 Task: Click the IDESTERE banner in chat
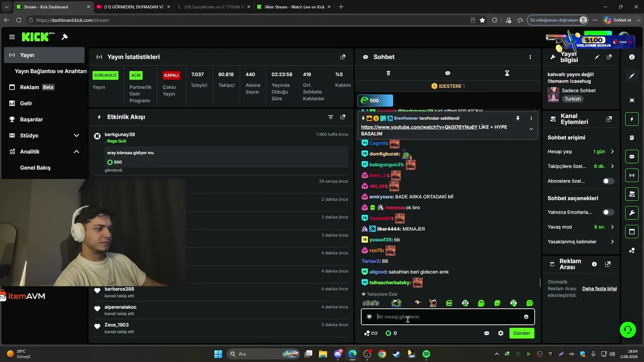pos(448,86)
